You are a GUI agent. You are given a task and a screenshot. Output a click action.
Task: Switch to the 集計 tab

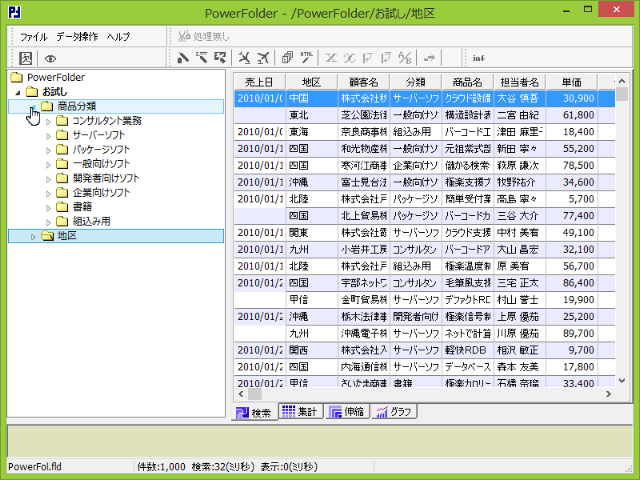pyautogui.click(x=300, y=411)
